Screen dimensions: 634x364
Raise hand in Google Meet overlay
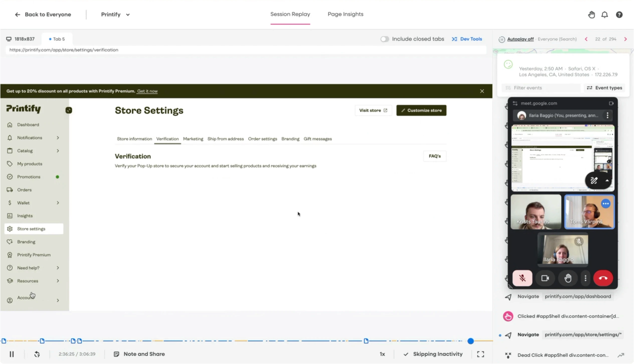tap(568, 278)
